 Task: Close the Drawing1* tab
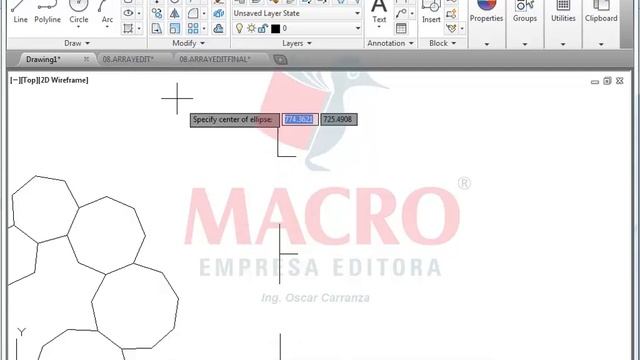point(86,60)
